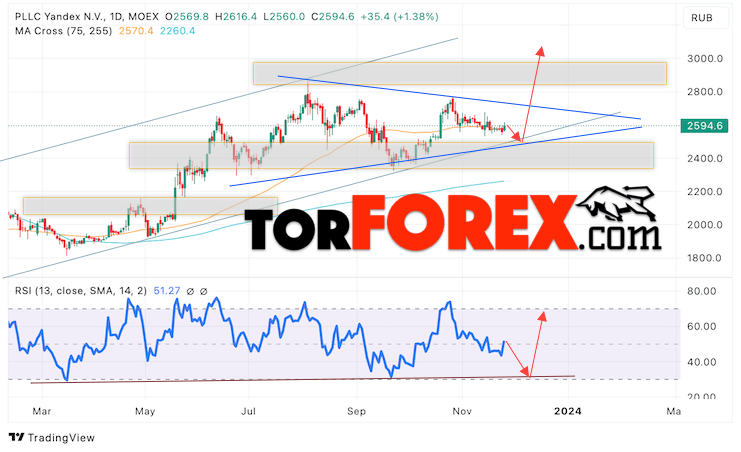This screenshot has width=741, height=452.
Task: Click the 3000.0 price axis label
Action: (705, 59)
